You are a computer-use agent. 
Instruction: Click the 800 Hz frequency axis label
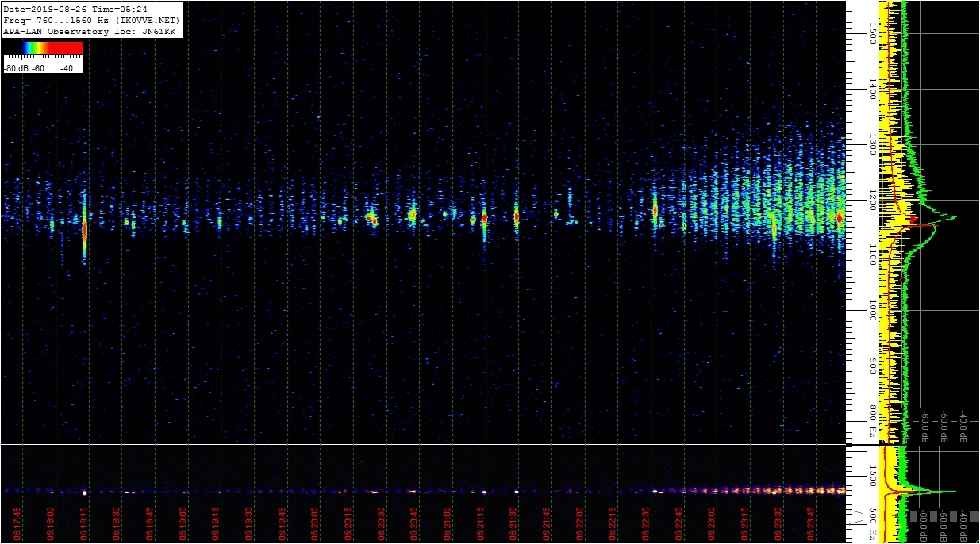(x=872, y=423)
